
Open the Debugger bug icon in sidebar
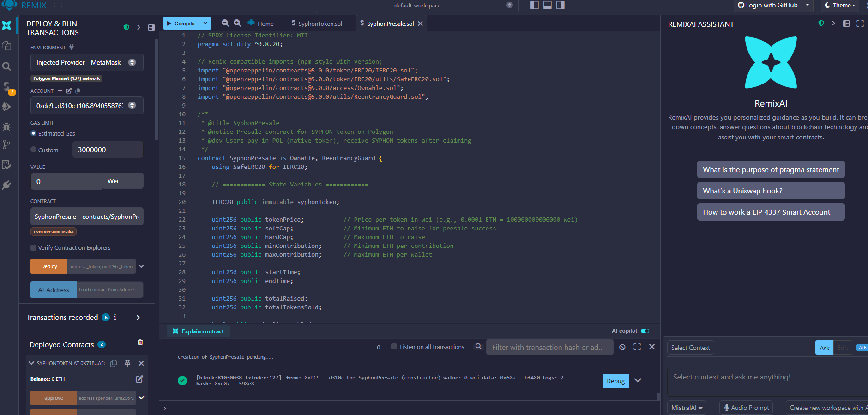click(6, 126)
